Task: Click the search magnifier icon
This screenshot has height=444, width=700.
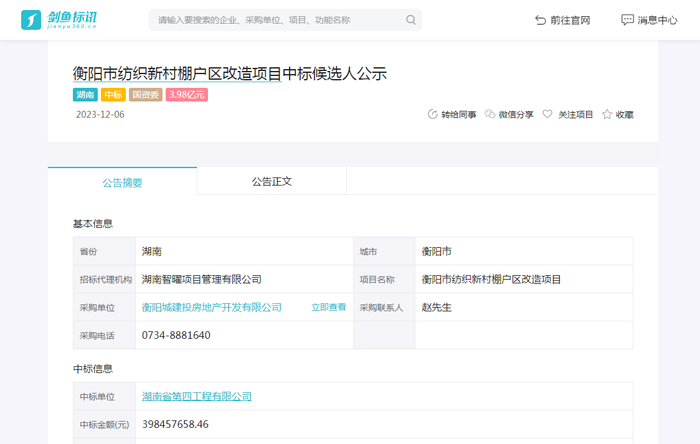Action: [x=411, y=20]
